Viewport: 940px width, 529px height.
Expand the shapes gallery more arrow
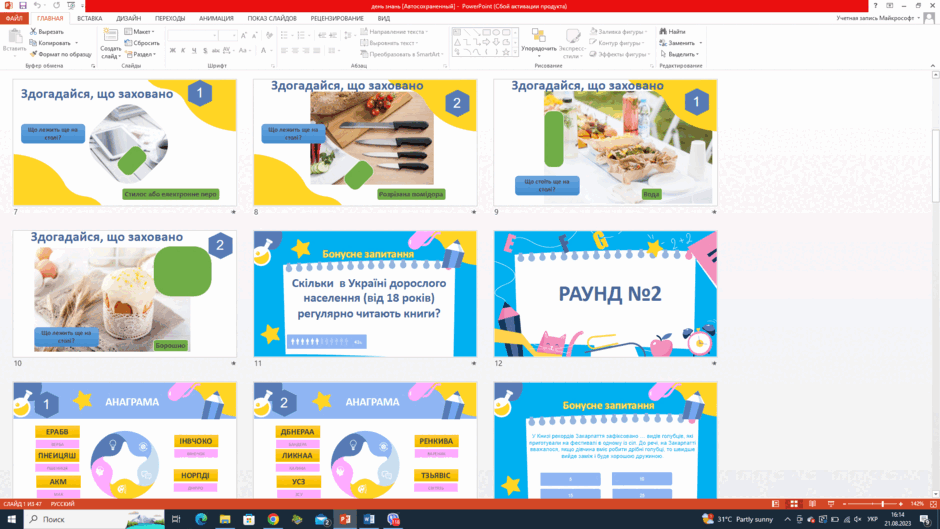click(516, 52)
